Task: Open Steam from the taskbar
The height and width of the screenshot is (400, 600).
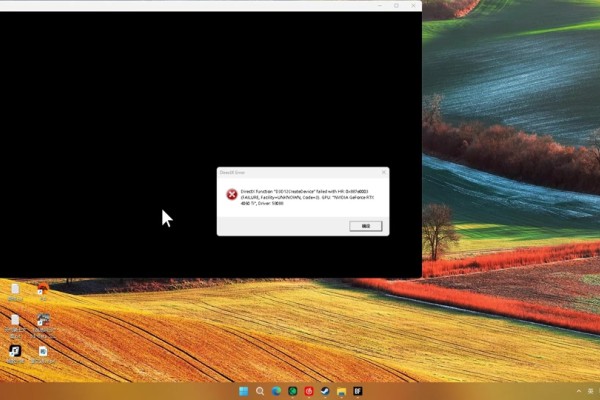Action: coord(325,391)
